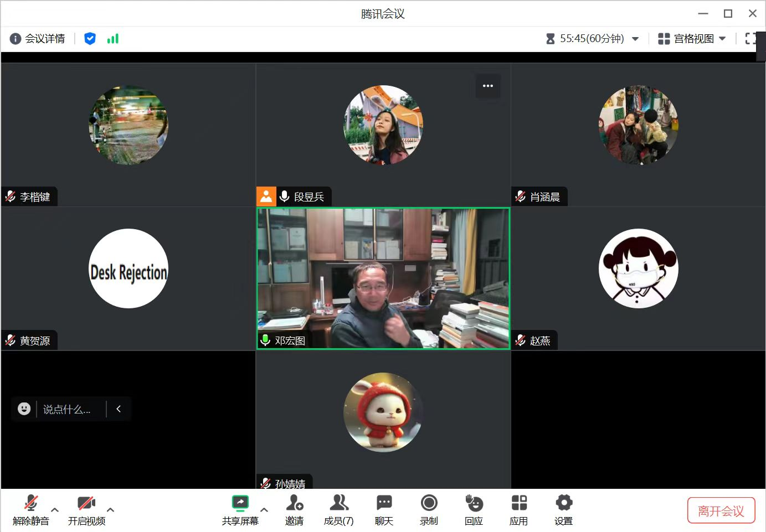The width and height of the screenshot is (766, 532).
Task: Click 肖涵晨 name label
Action: click(545, 197)
